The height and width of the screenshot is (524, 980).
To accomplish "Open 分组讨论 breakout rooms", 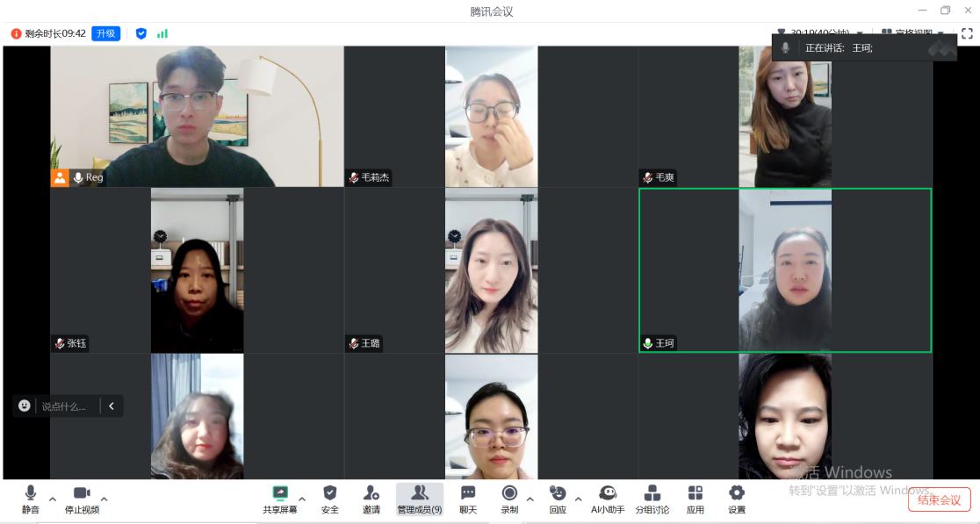I will point(652,499).
